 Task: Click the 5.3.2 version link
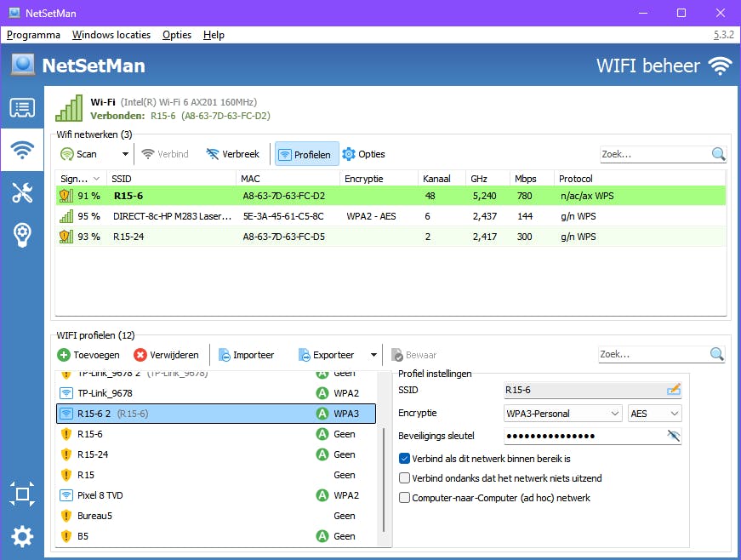click(723, 35)
